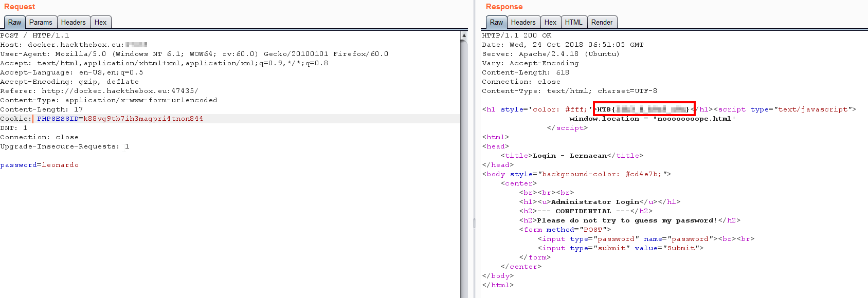The height and width of the screenshot is (298, 868).
Task: Open the Response Headers tab
Action: coord(523,22)
